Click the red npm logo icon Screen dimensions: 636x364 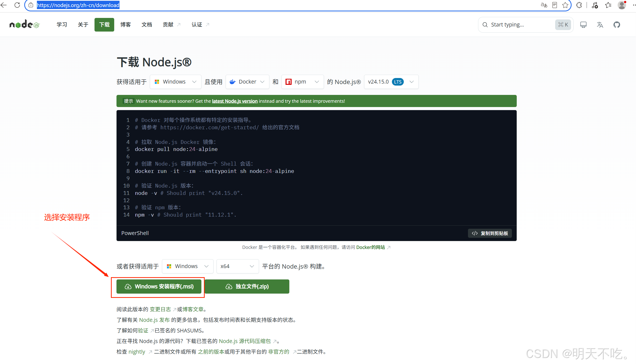[x=288, y=82]
